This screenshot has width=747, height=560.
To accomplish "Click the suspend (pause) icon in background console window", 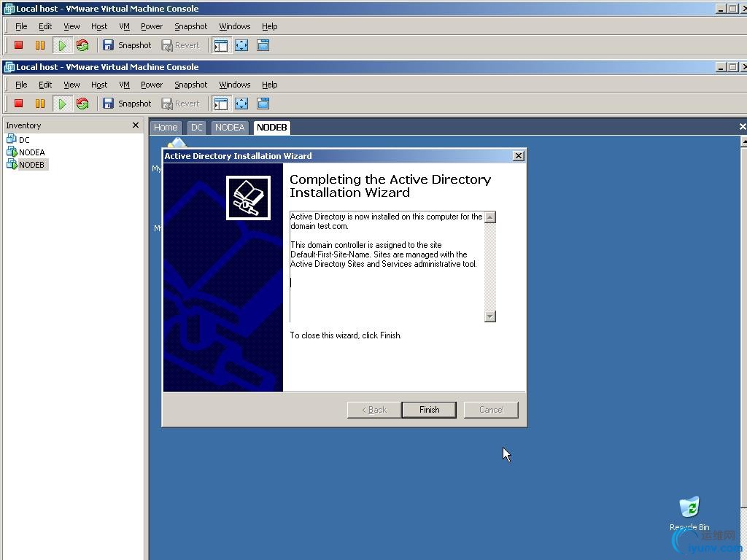I will tap(40, 45).
